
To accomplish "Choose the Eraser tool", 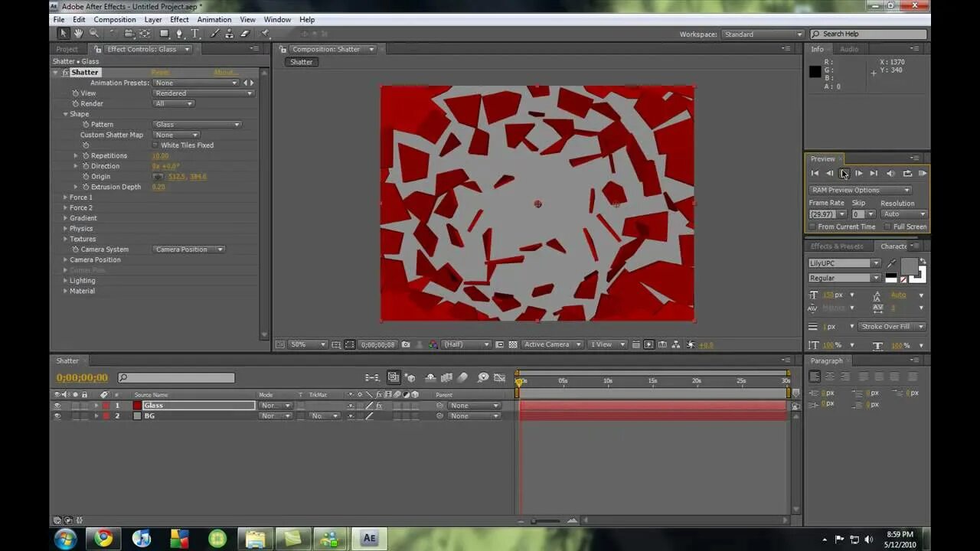I will [x=245, y=34].
